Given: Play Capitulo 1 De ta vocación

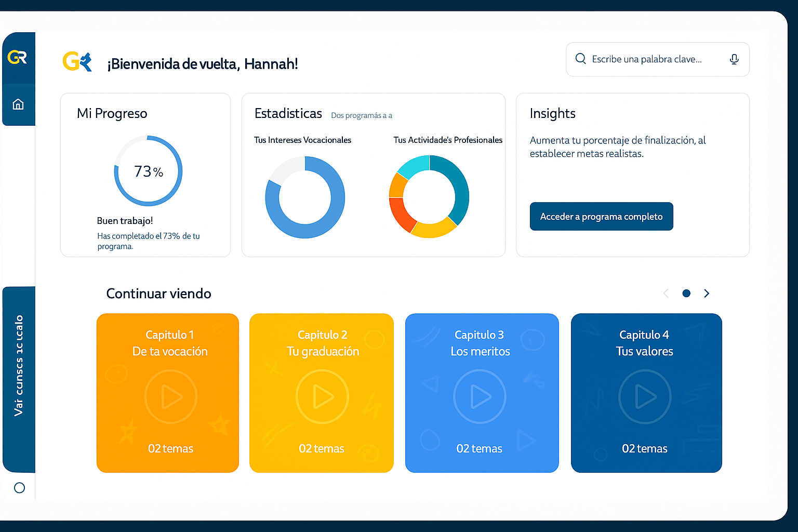Looking at the screenshot, I should coord(171,396).
